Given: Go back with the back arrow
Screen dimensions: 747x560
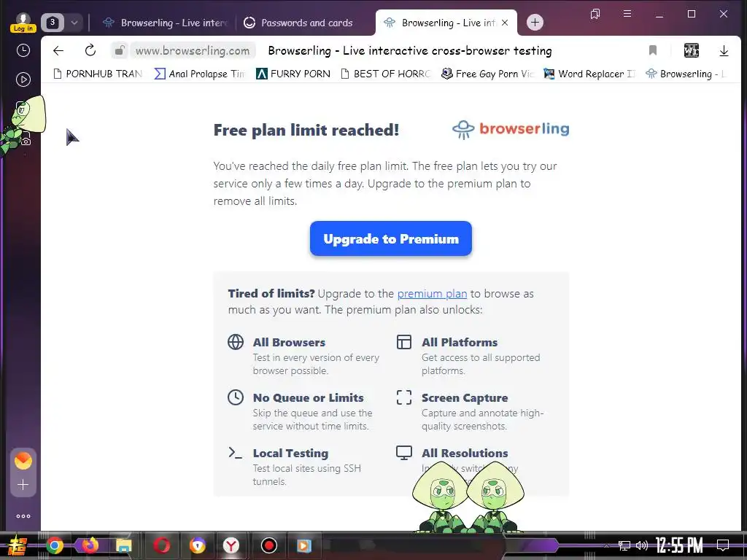Looking at the screenshot, I should coord(58,50).
